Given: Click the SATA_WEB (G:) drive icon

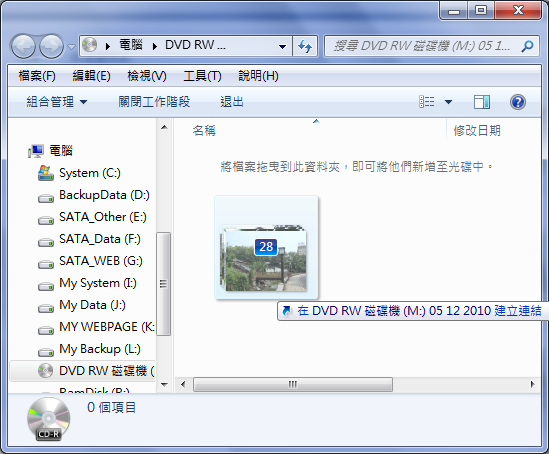Looking at the screenshot, I should point(46,265).
